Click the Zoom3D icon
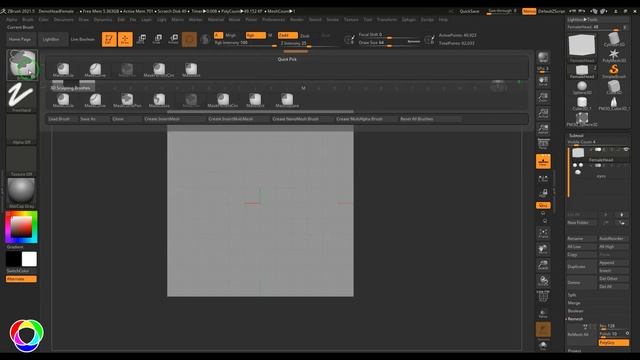This screenshot has height=360, width=640. tap(543, 265)
